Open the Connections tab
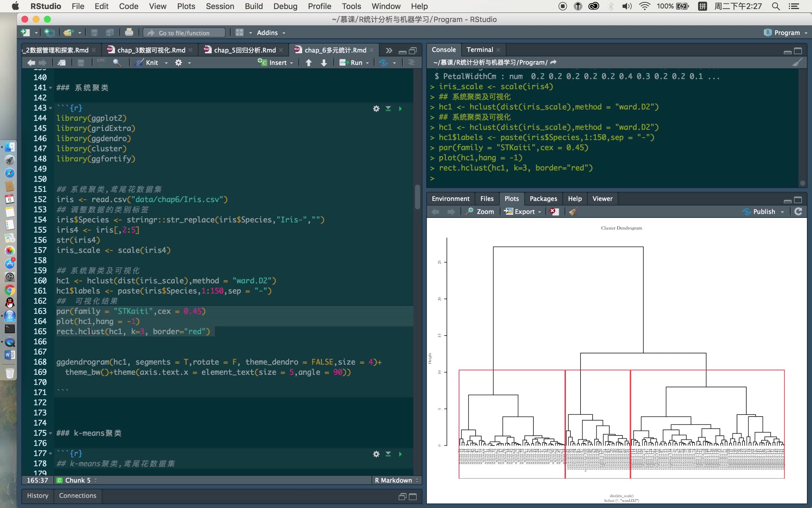Viewport: 812px width, 508px height. pos(78,496)
